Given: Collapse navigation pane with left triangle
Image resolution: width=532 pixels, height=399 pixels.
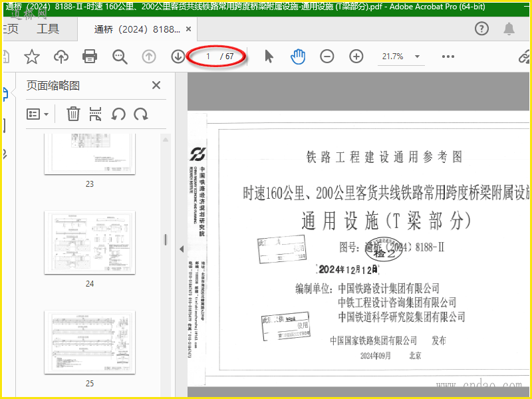Looking at the screenshot, I should (182, 249).
